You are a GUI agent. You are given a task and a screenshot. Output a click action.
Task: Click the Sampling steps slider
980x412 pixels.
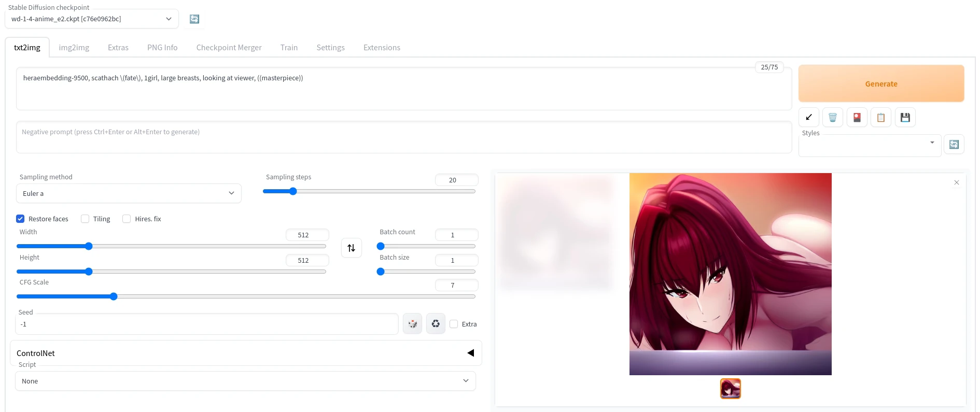click(369, 191)
